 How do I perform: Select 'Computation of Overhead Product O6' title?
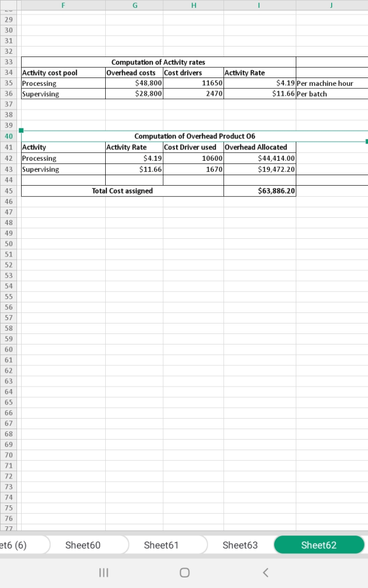(x=195, y=136)
